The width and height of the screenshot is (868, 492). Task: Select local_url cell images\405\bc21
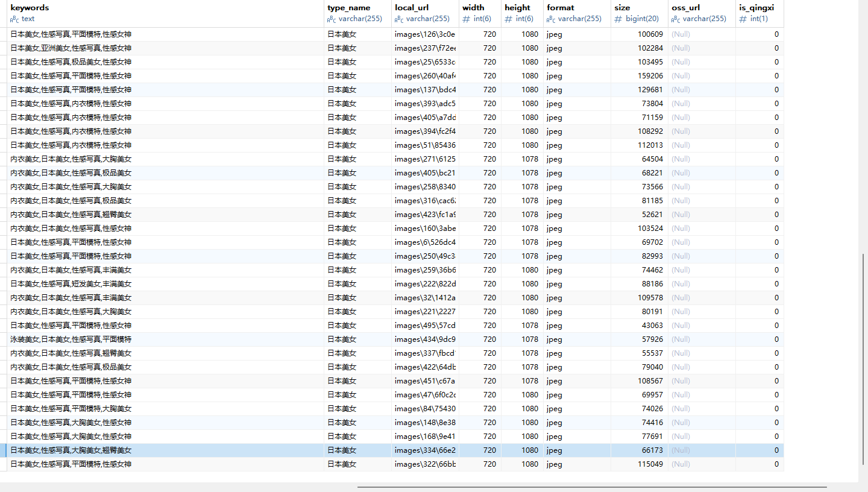tap(426, 173)
